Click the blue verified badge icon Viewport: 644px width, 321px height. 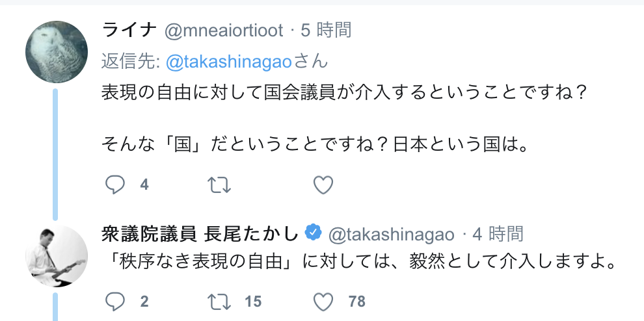click(314, 233)
